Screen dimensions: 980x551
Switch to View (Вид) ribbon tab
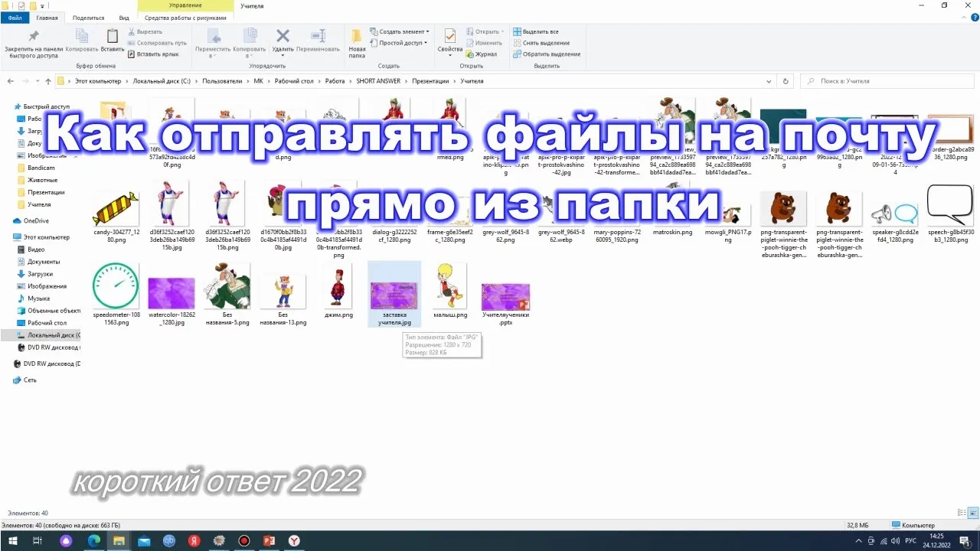[124, 17]
